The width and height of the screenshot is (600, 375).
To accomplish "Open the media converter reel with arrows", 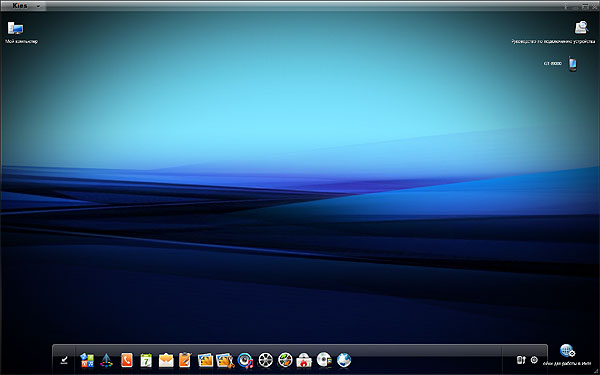I will click(x=285, y=360).
